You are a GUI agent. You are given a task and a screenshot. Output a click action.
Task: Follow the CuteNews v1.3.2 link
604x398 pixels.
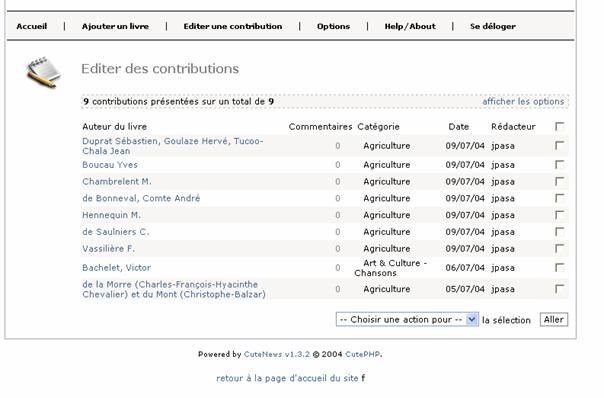[x=277, y=354]
